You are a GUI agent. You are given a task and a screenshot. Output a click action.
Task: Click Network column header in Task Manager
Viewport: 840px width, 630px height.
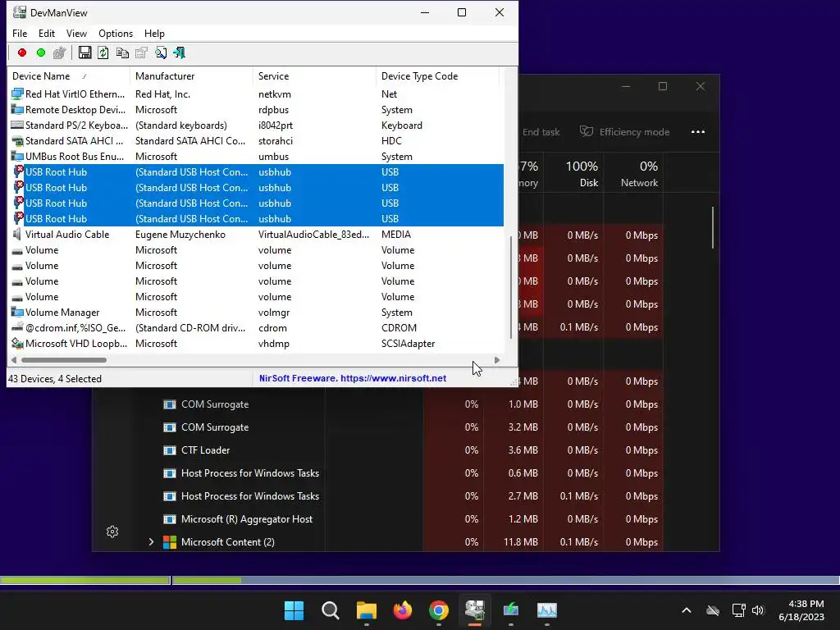(634, 174)
